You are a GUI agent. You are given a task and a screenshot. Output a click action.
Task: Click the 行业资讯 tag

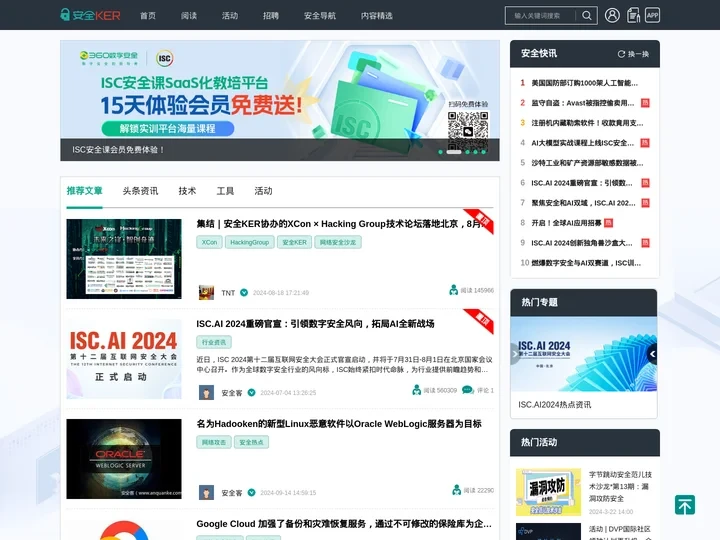point(214,342)
